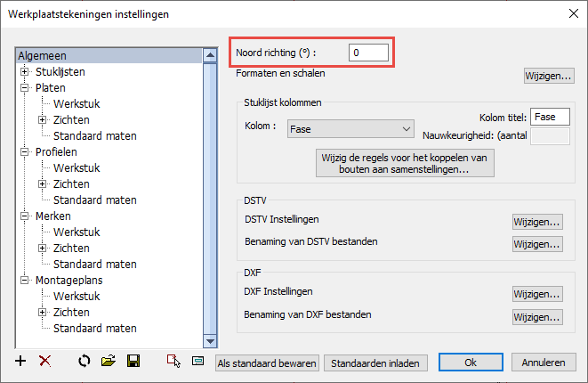
Task: Click the circular refresh arrows icon
Action: click(x=84, y=362)
